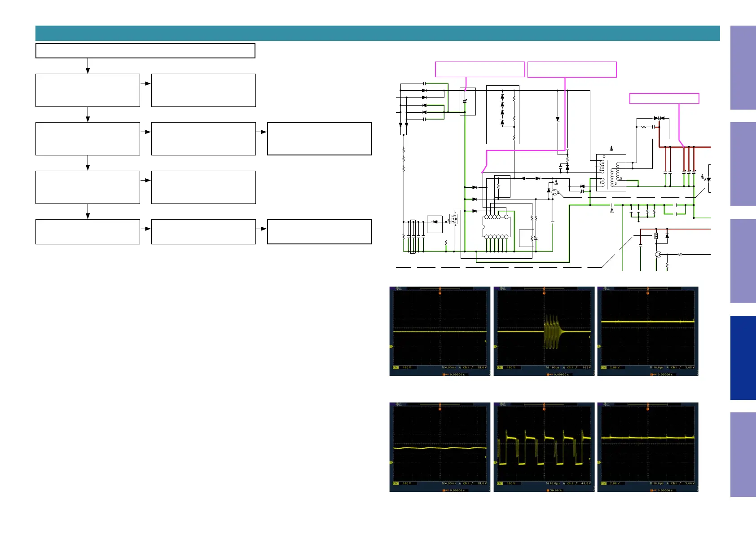Open the bottommost purple side tab

(x=743, y=454)
